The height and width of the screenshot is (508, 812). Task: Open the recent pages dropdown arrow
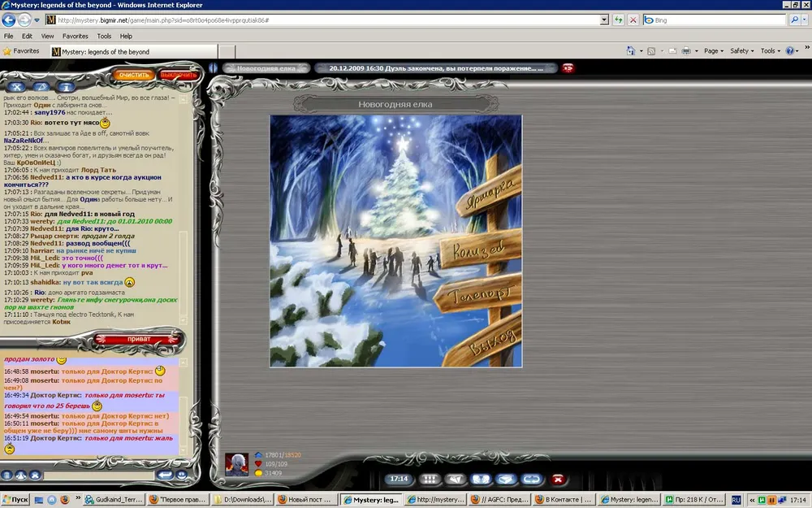37,20
